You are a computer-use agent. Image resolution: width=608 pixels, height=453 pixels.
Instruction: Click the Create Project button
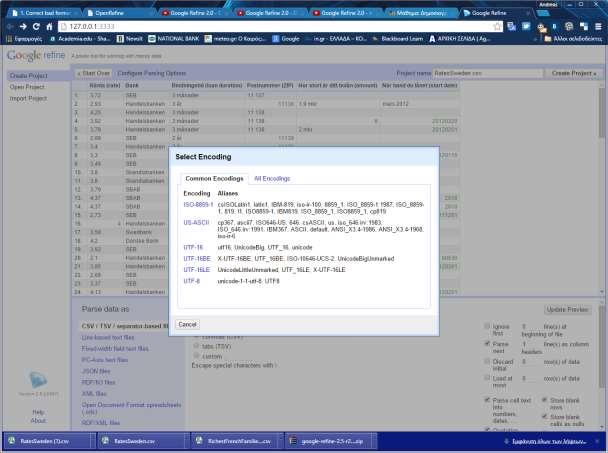pyautogui.click(x=574, y=73)
